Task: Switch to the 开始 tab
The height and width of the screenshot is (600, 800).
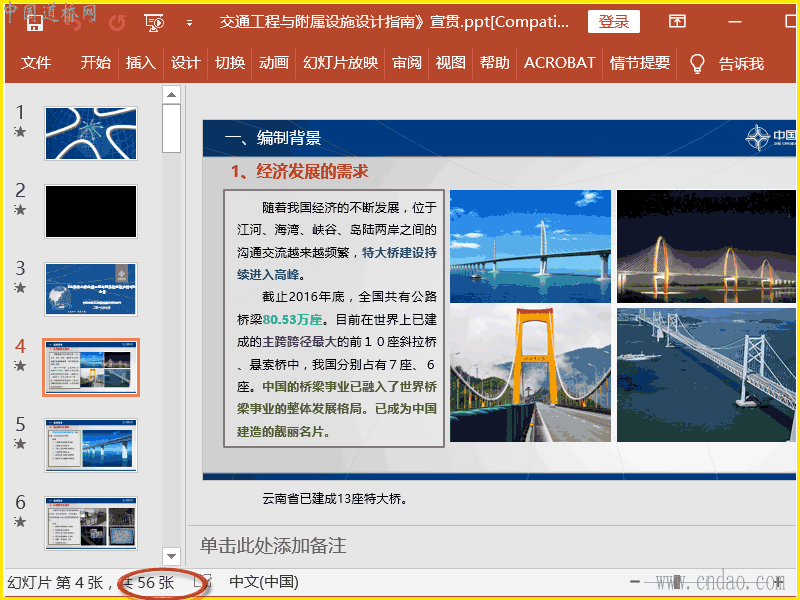Action: pyautogui.click(x=95, y=63)
